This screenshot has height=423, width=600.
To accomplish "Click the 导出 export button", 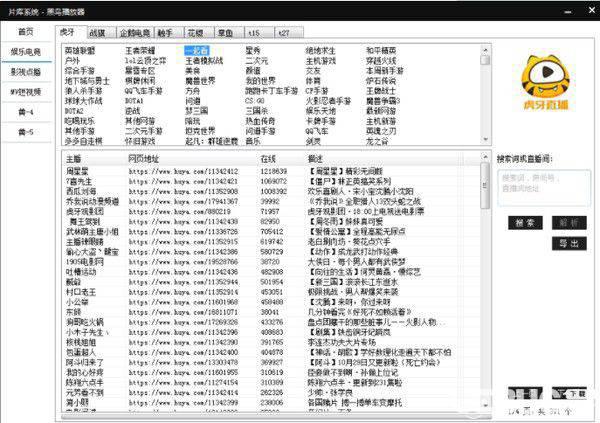I will coord(569,243).
